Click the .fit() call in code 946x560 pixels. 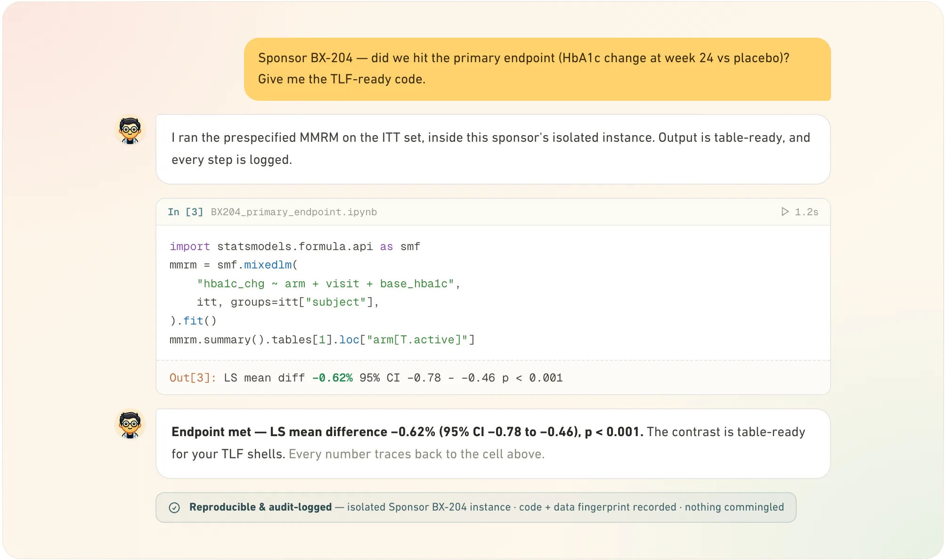tap(193, 321)
